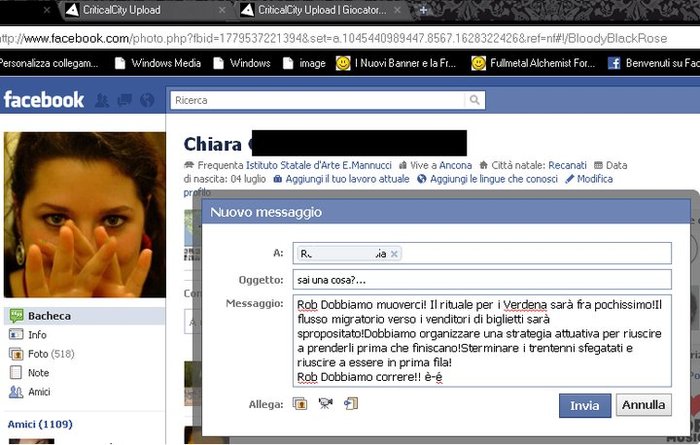Send message with Invia button
This screenshot has width=700, height=445.
click(x=585, y=405)
